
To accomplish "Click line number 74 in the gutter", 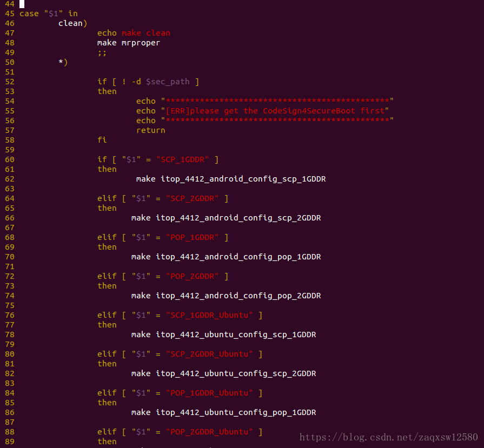I will point(10,296).
